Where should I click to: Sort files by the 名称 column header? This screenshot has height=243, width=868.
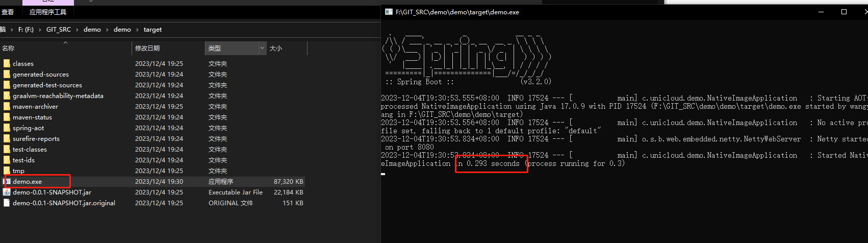coord(8,48)
